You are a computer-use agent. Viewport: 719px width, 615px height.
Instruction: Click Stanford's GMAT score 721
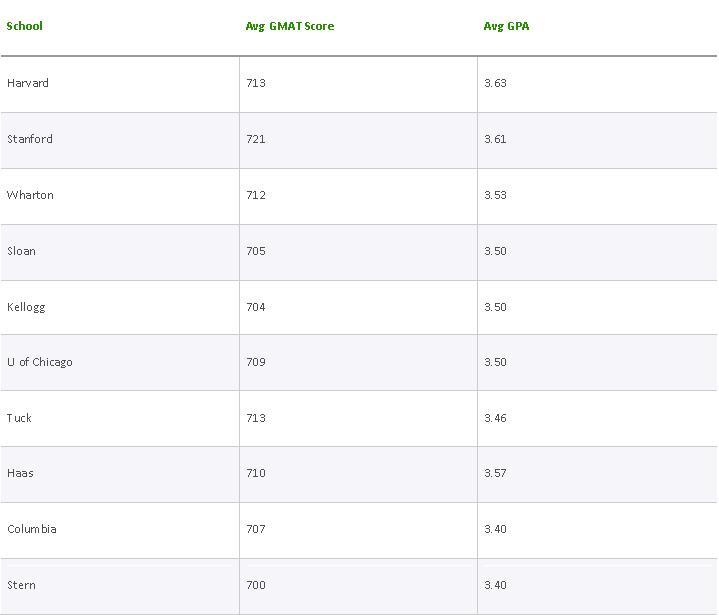click(256, 139)
